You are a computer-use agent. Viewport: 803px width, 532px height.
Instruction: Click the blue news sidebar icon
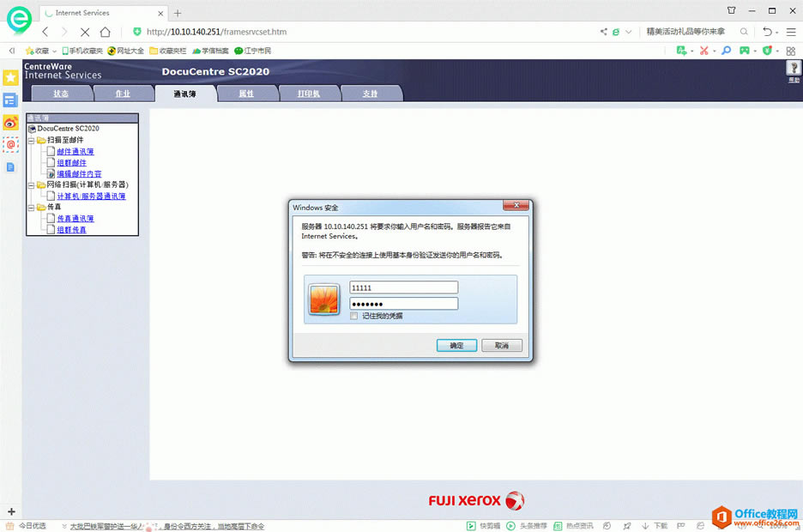[10, 100]
